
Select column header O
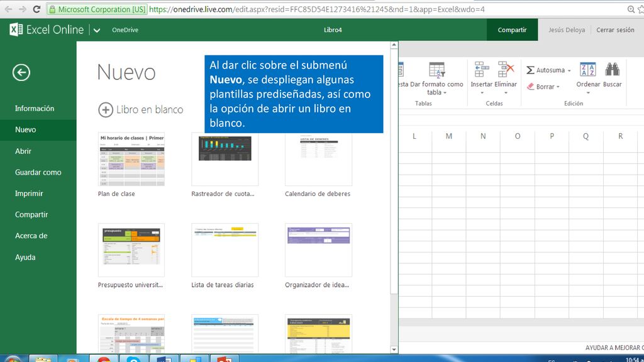click(x=518, y=136)
